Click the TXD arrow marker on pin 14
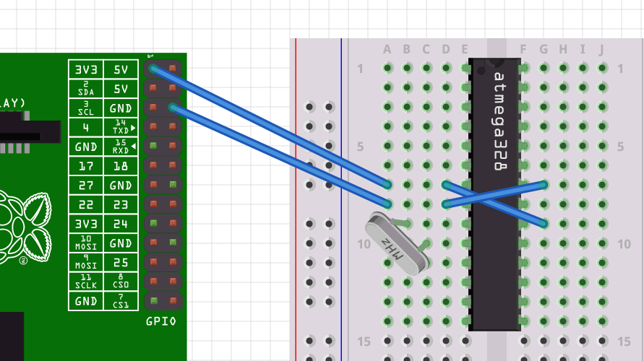Image resolution: width=644 pixels, height=361 pixels. point(133,127)
